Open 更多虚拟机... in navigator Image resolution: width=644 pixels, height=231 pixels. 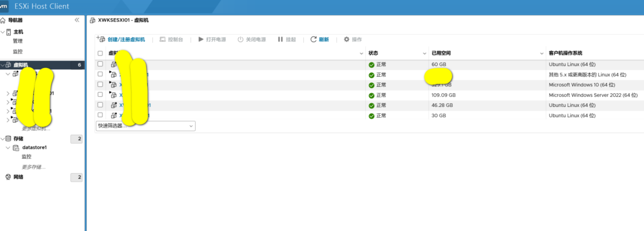tap(36, 128)
